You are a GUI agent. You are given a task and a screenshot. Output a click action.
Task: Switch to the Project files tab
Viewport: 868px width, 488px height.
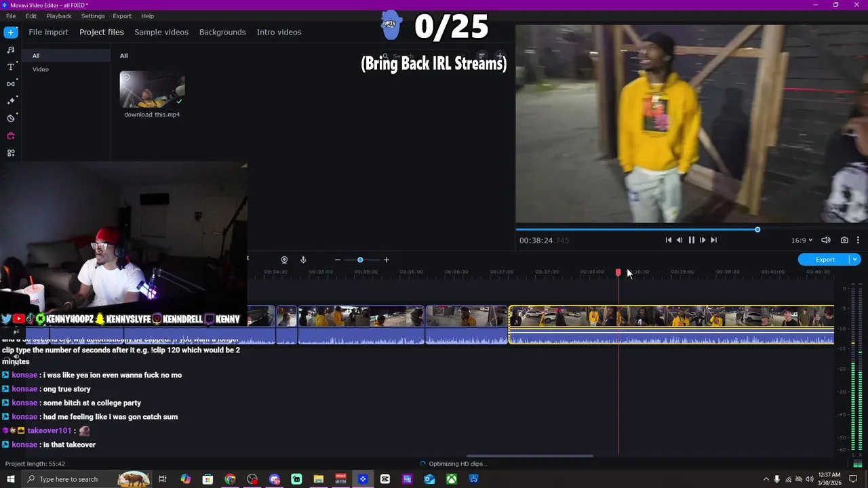pos(102,32)
